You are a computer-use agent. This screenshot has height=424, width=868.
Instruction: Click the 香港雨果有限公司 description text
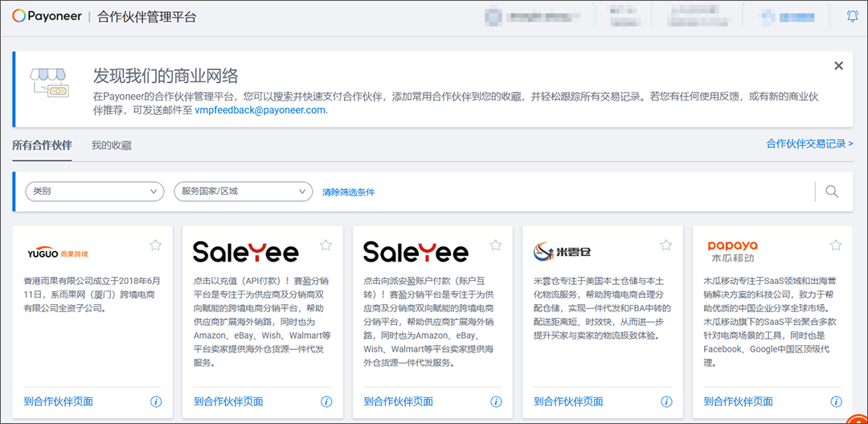[x=92, y=294]
